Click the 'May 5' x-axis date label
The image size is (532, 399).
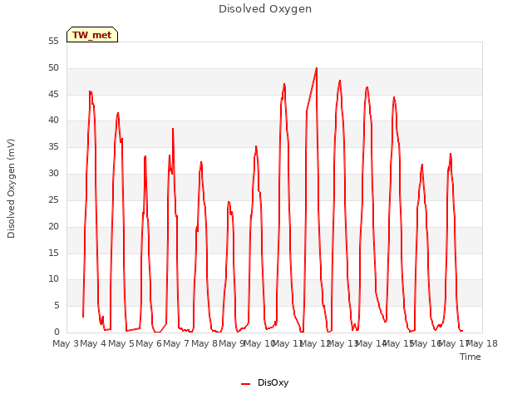(121, 343)
